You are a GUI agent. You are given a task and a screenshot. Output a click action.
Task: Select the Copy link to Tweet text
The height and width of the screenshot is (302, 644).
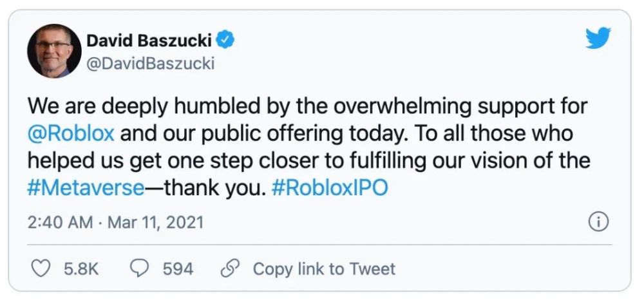click(x=324, y=268)
